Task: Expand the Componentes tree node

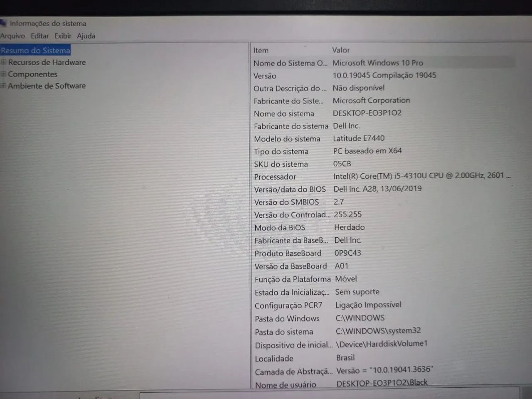Action: click(3, 74)
